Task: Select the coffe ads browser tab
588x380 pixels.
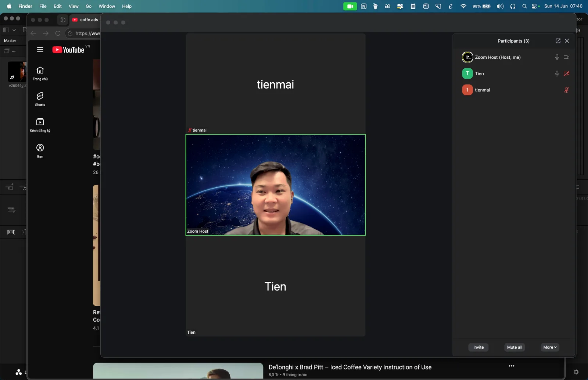Action: [x=85, y=20]
